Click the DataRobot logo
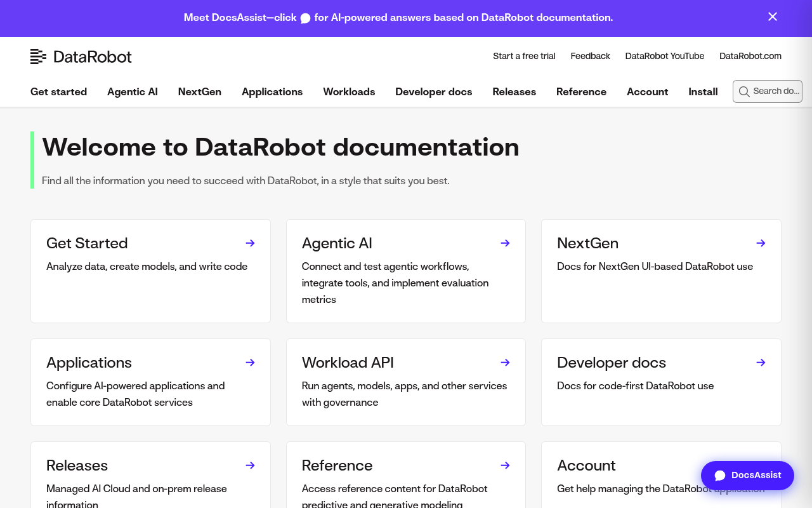The width and height of the screenshot is (812, 508). point(81,57)
